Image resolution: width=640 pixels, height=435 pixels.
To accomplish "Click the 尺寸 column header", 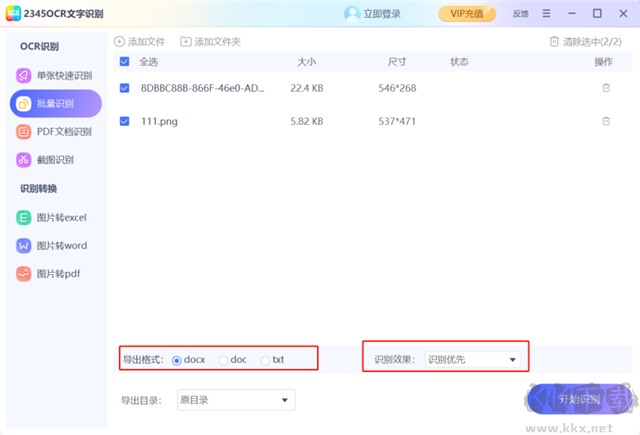I will point(397,62).
